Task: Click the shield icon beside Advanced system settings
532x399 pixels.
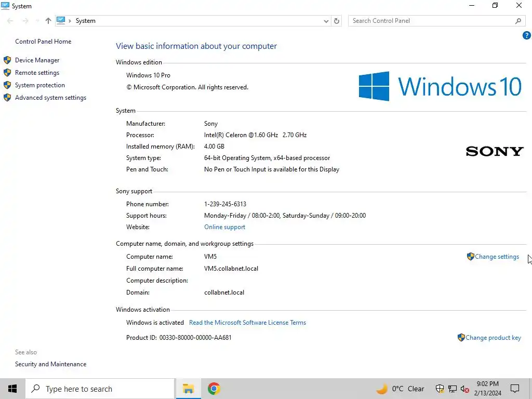Action: (x=7, y=98)
